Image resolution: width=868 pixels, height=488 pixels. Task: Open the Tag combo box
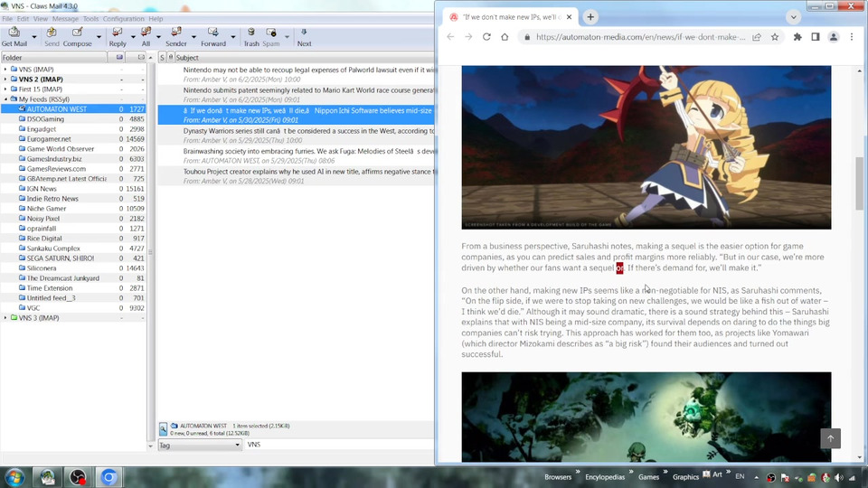(x=200, y=445)
